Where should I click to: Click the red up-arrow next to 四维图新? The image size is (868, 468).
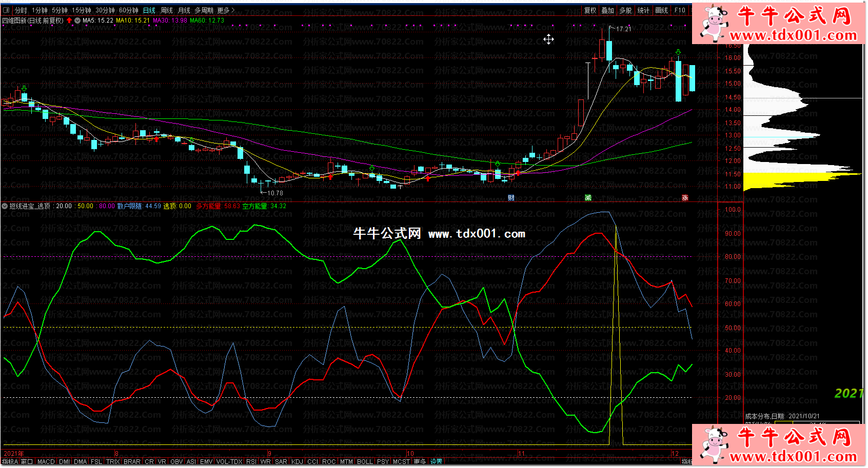coord(69,21)
